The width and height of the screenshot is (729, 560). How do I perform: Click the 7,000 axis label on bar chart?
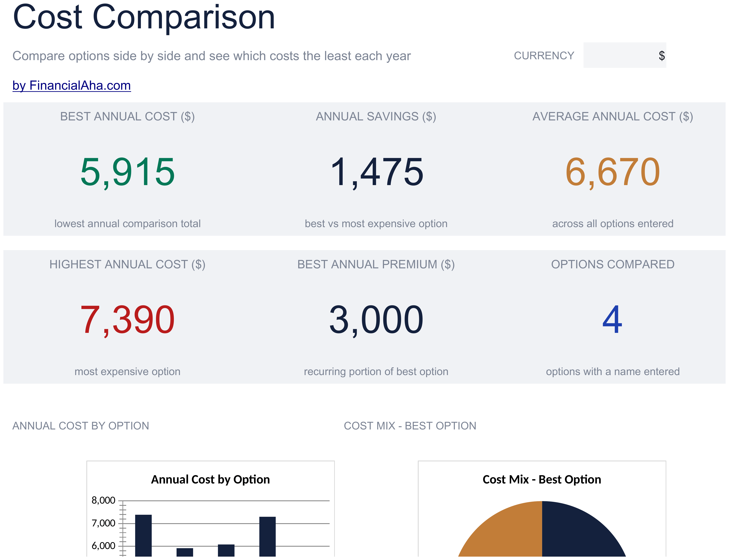coord(103,523)
